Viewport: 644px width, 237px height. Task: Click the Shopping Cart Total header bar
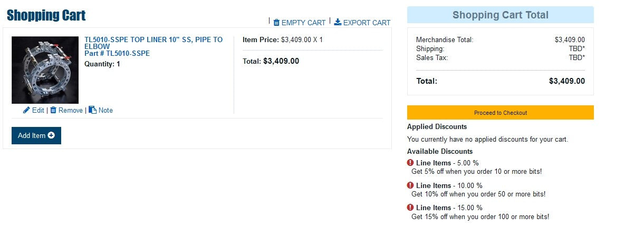coord(501,15)
